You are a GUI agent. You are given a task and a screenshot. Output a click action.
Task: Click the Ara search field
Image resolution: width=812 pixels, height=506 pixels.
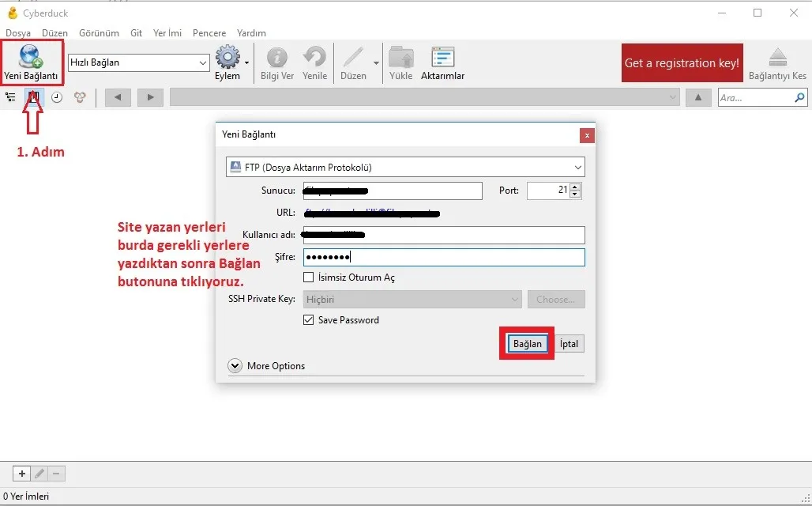pyautogui.click(x=756, y=97)
